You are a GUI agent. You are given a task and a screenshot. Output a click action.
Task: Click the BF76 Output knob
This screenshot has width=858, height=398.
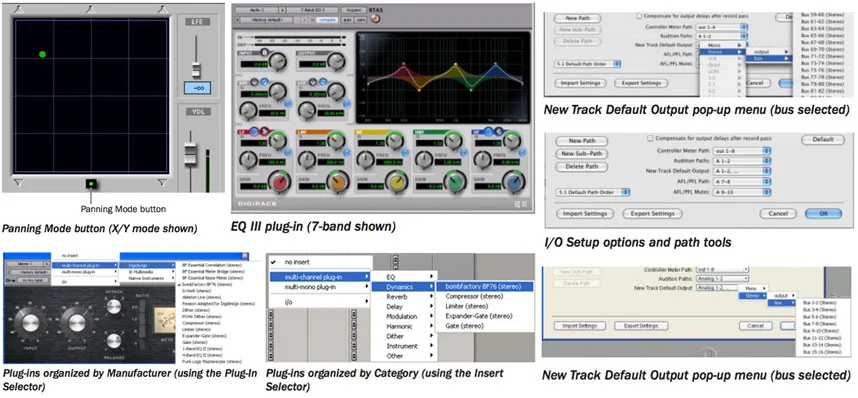click(x=77, y=324)
